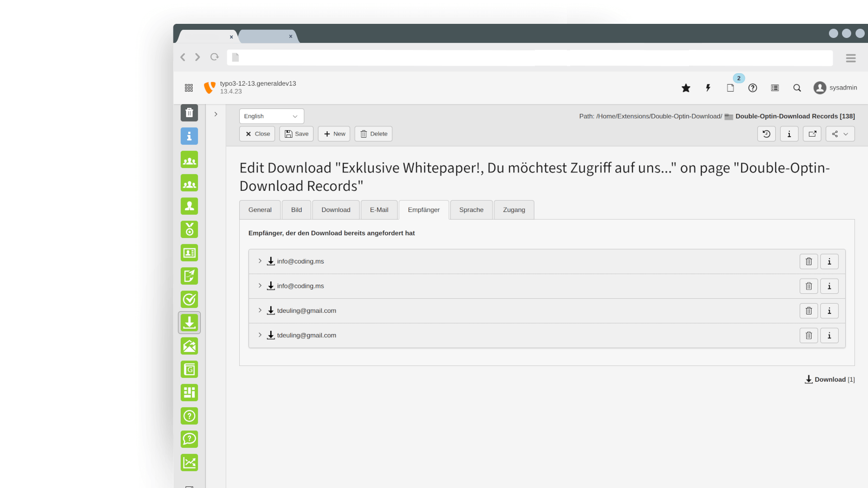Screen dimensions: 868x488
Task: Open the flush cache lightning icon
Action: tap(708, 88)
